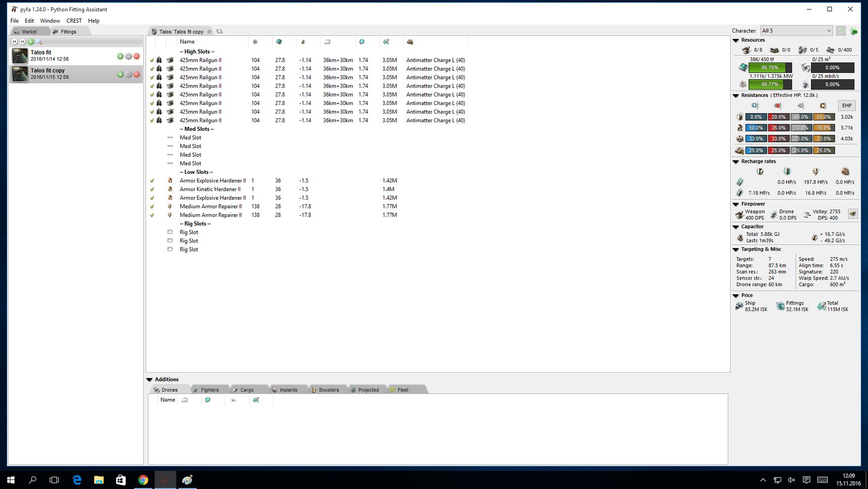Open the Window menu
The height and width of the screenshot is (489, 868).
(x=50, y=21)
